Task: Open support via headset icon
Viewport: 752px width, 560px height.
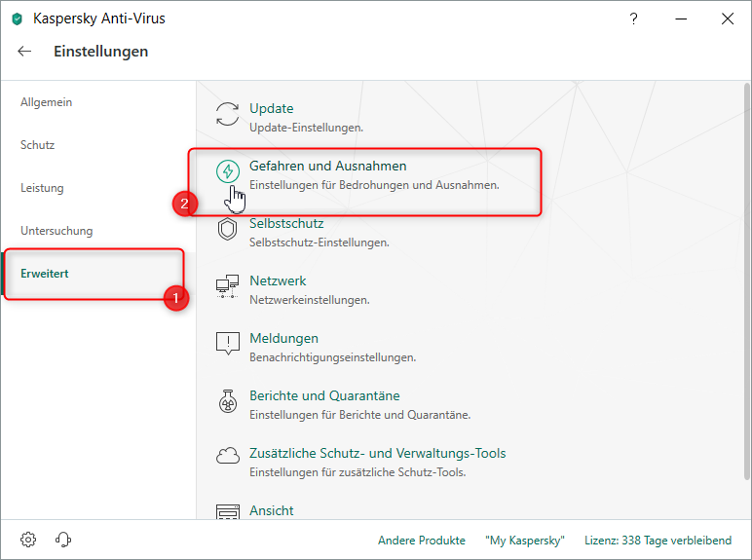Action: pos(63,540)
